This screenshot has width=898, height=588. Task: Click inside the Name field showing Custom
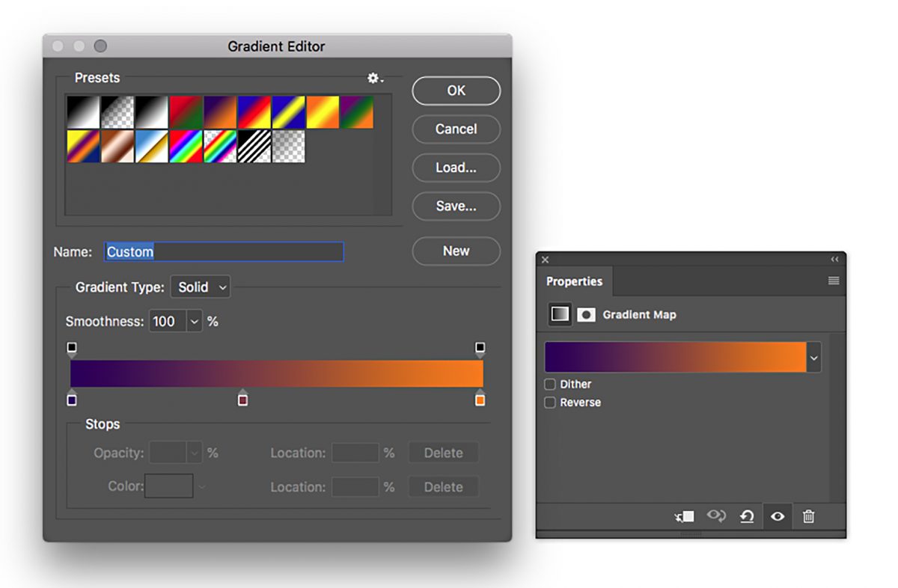pos(223,251)
